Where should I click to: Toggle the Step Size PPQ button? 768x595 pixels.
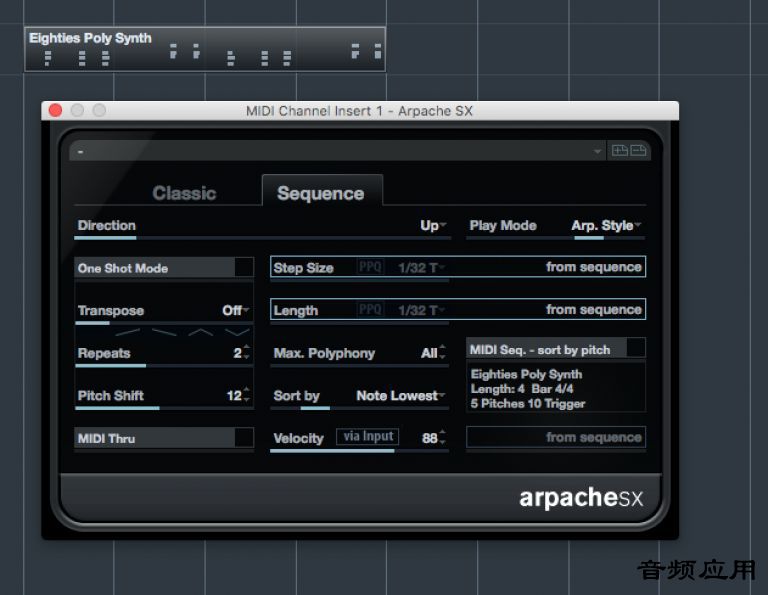tap(370, 267)
